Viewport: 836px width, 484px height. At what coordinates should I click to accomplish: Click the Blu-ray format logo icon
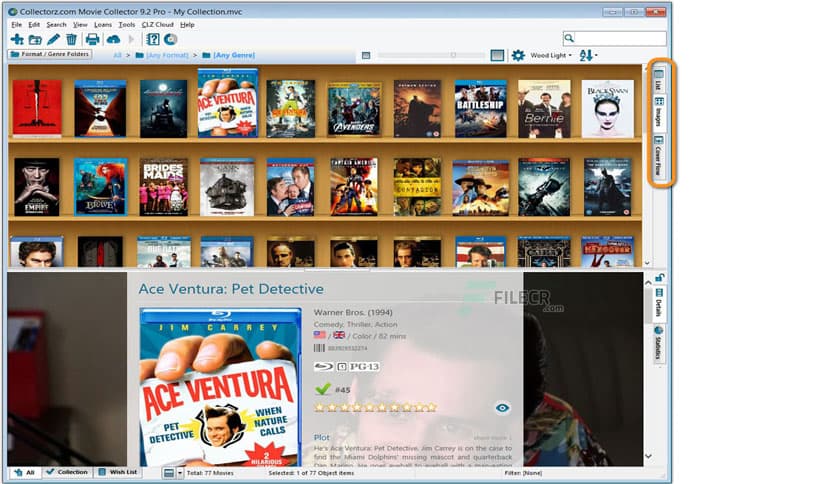(323, 366)
